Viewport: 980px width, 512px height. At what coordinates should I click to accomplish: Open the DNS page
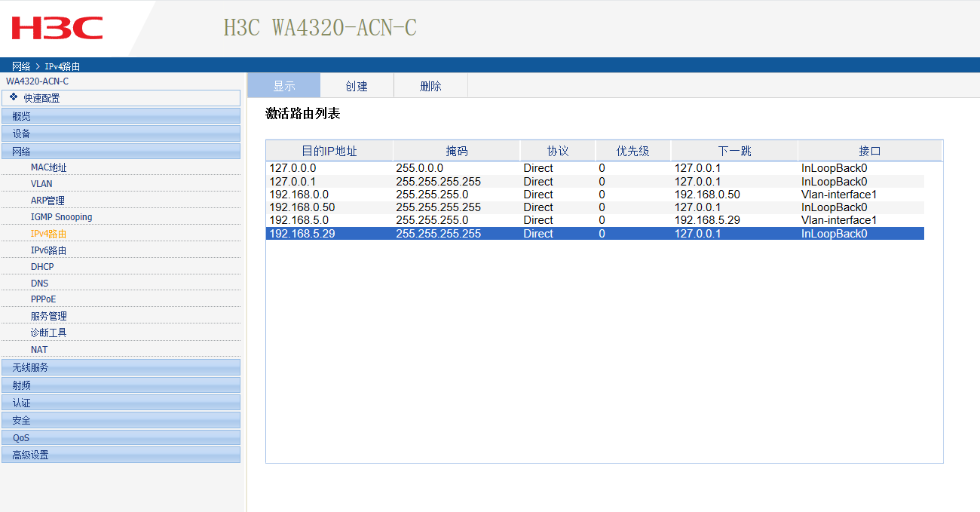point(39,284)
